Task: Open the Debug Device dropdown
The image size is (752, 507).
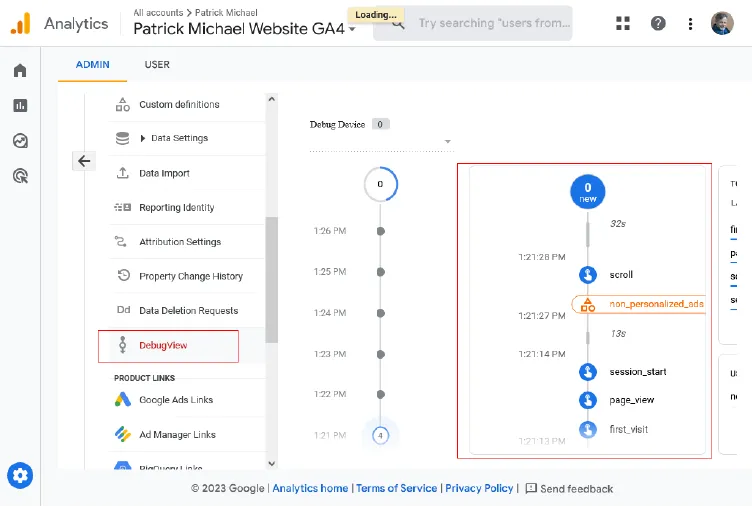Action: [x=447, y=141]
